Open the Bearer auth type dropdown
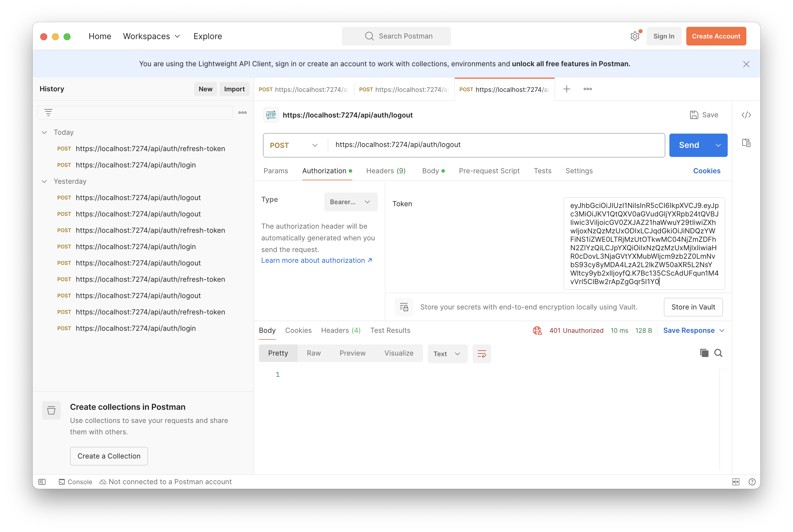The image size is (793, 532). click(350, 202)
